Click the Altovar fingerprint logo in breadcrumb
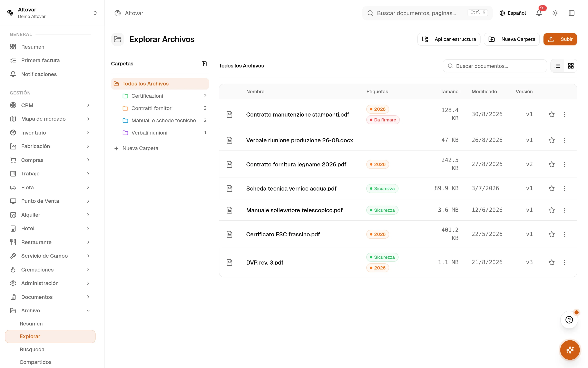Screen dimensions: 588x368 pyautogui.click(x=118, y=13)
